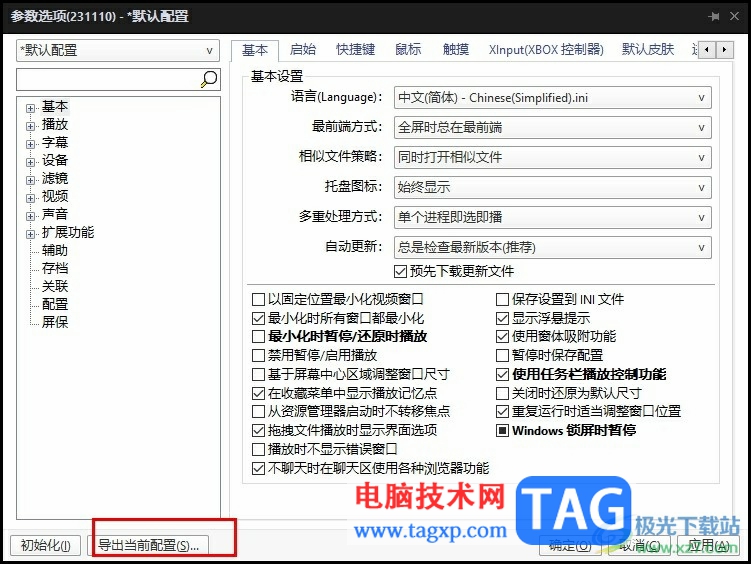This screenshot has width=751, height=564.
Task: Toggle 显示浮悬提示 checkbox
Action: 502,318
